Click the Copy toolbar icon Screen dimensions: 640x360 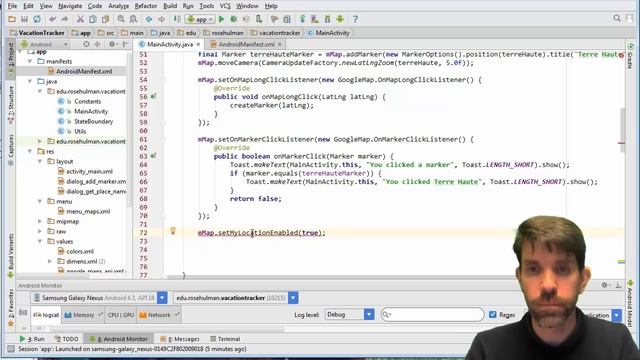pos(93,19)
